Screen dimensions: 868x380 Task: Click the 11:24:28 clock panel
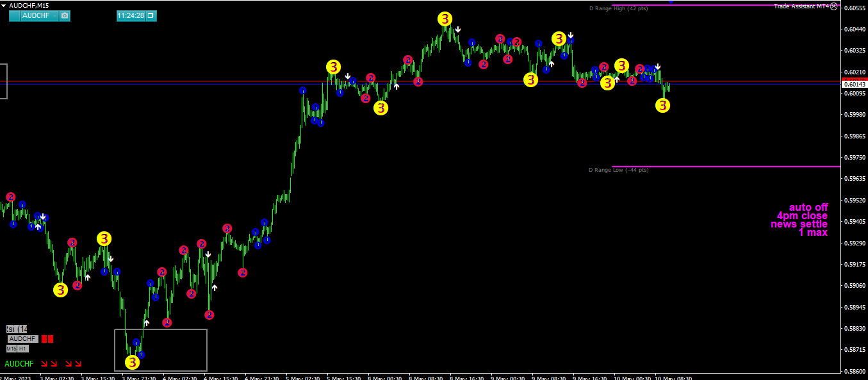tap(131, 15)
